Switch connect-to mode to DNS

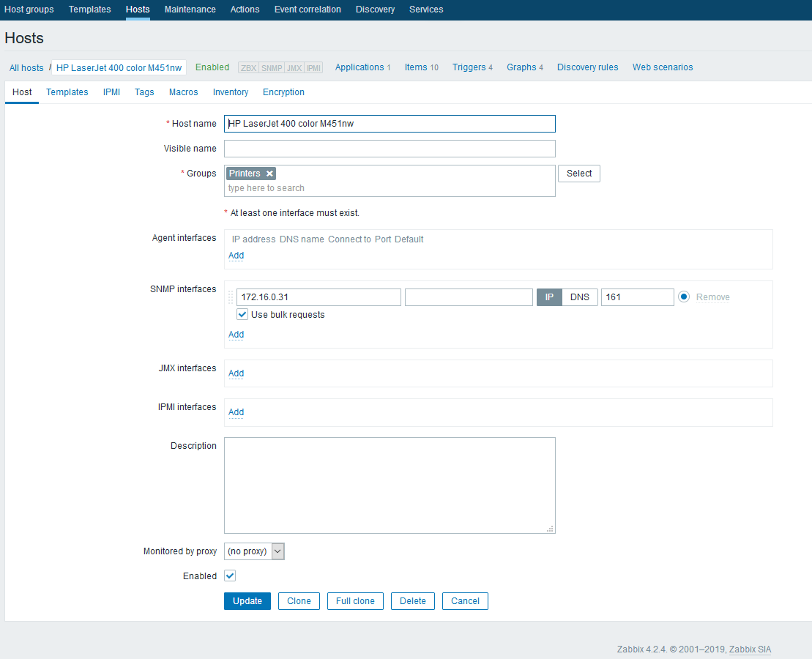pos(579,297)
